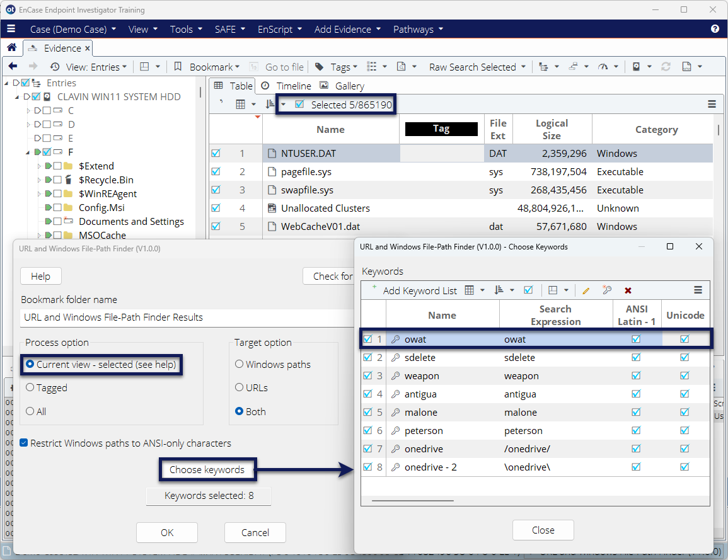Open the Pathways menu
728x560 pixels.
point(418,29)
